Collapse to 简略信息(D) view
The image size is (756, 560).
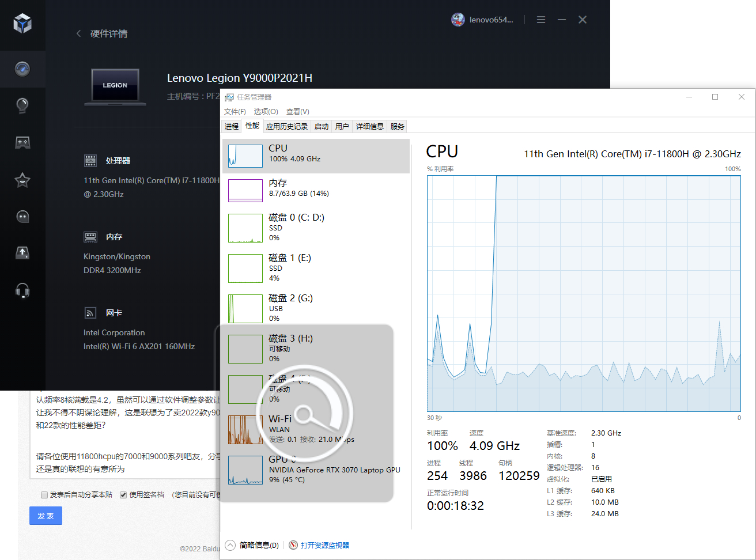(x=259, y=545)
